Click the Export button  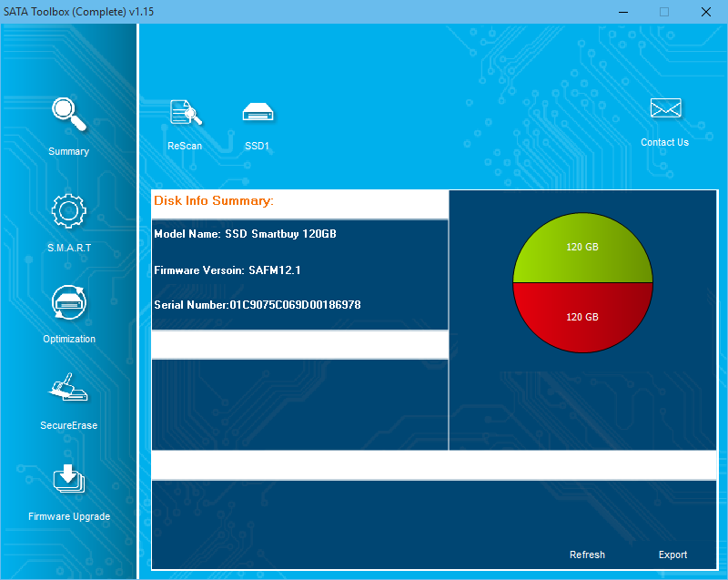(x=672, y=555)
